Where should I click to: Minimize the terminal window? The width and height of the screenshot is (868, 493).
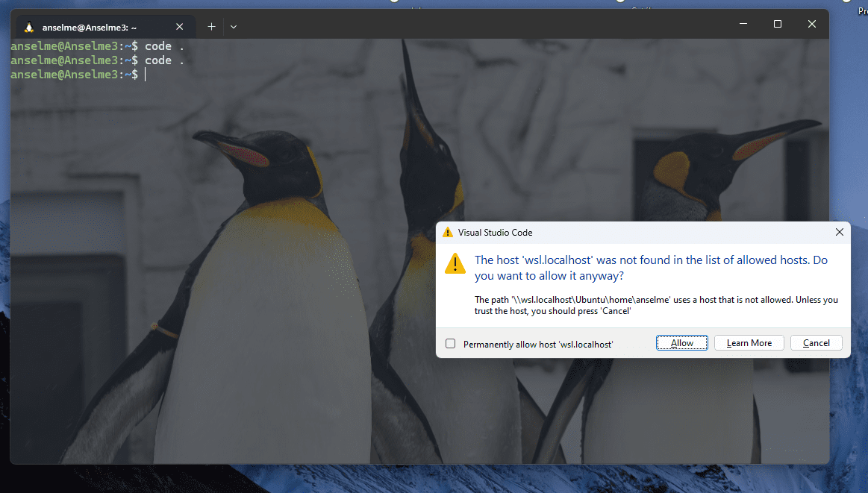743,24
